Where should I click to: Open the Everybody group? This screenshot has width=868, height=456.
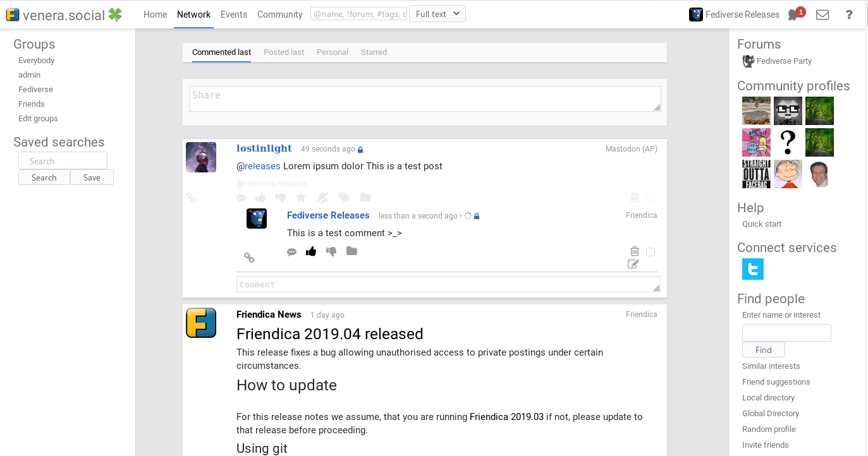pos(36,61)
